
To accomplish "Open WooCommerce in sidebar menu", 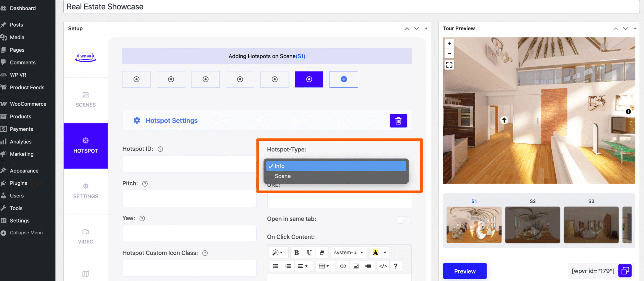I will (28, 104).
